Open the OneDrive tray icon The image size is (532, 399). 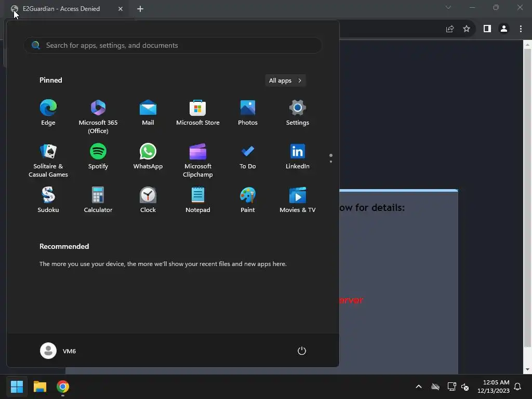click(x=435, y=387)
